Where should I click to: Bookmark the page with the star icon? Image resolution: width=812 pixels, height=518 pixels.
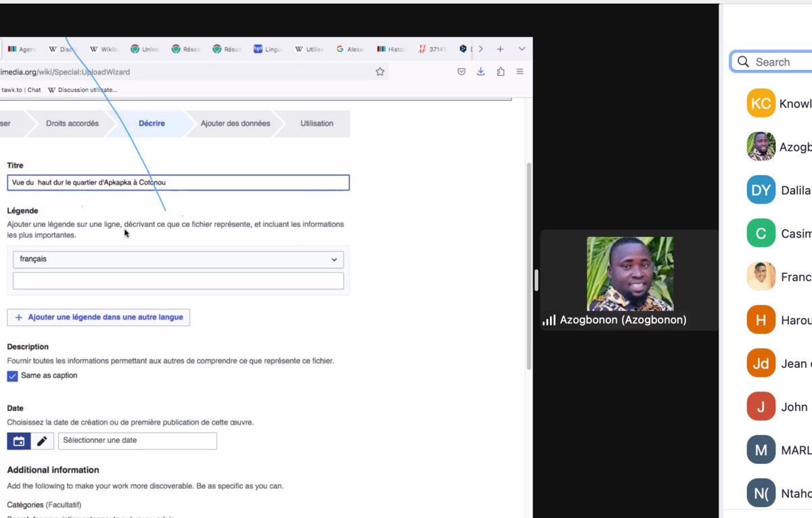[380, 72]
